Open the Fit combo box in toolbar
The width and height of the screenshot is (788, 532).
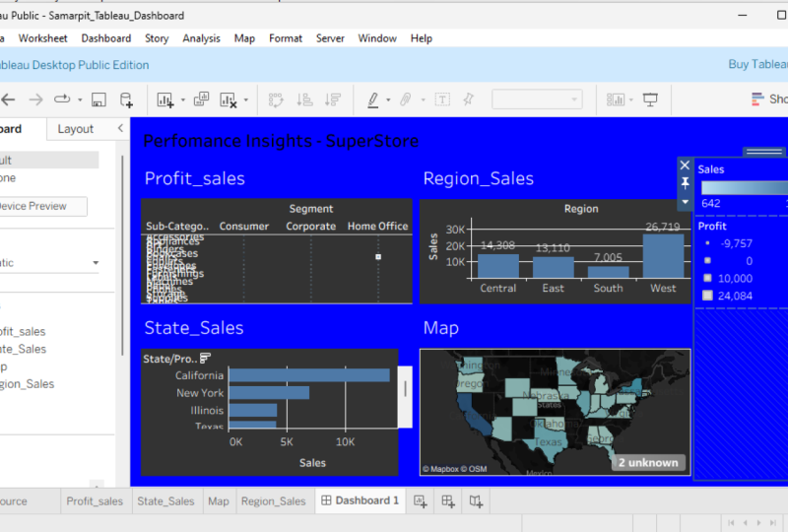[x=537, y=100]
